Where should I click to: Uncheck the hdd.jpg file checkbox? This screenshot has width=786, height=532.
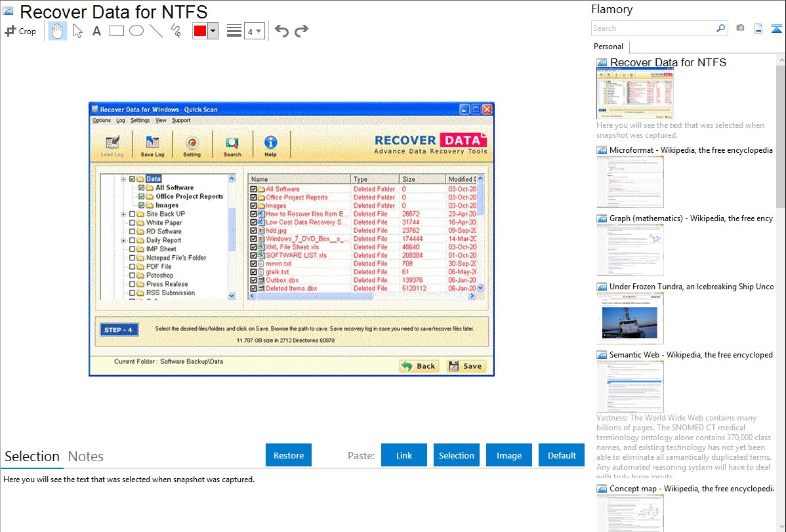254,231
